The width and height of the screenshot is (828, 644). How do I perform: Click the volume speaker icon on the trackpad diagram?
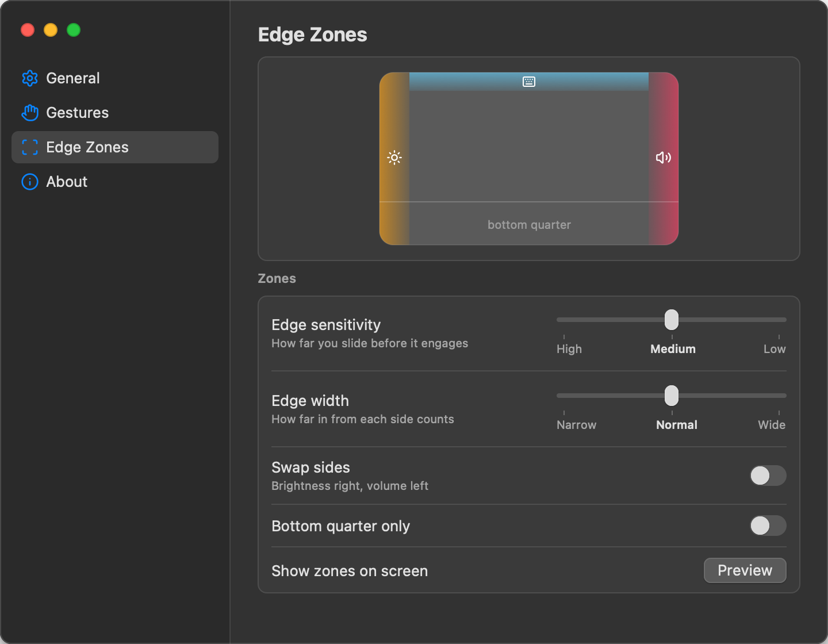coord(664,158)
